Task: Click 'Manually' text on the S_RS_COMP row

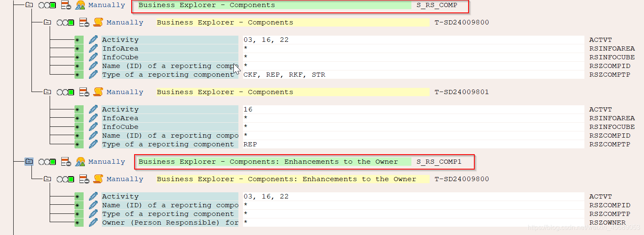Action: click(x=107, y=5)
